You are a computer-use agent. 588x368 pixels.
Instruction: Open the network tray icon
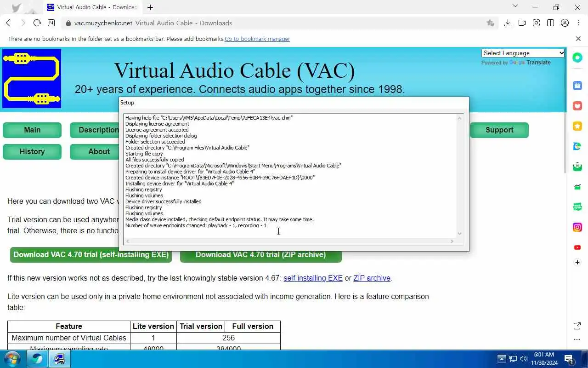(x=513, y=359)
